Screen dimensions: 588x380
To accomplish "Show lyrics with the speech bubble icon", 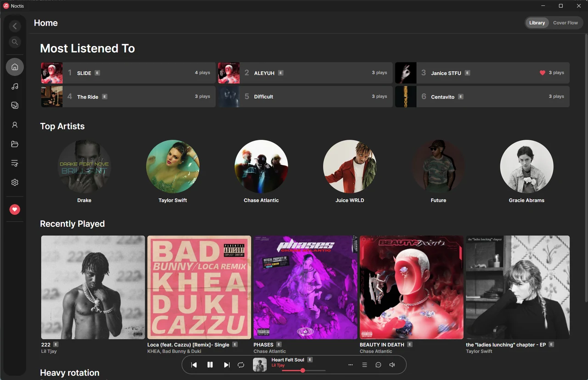I will 379,365.
